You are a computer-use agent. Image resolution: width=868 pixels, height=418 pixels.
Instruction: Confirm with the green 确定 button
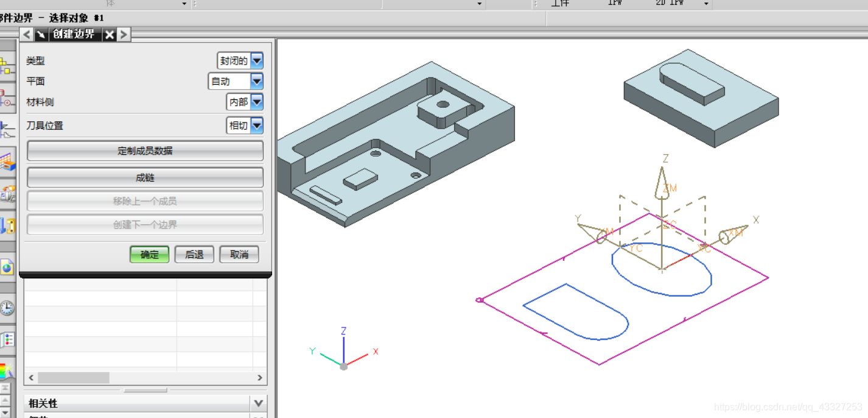click(x=149, y=254)
